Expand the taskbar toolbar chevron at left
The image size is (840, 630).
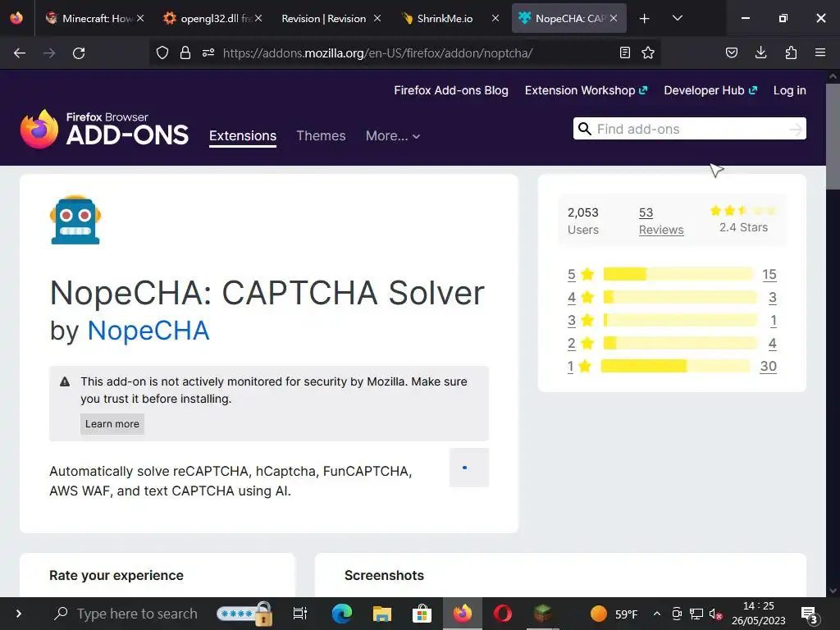19,614
